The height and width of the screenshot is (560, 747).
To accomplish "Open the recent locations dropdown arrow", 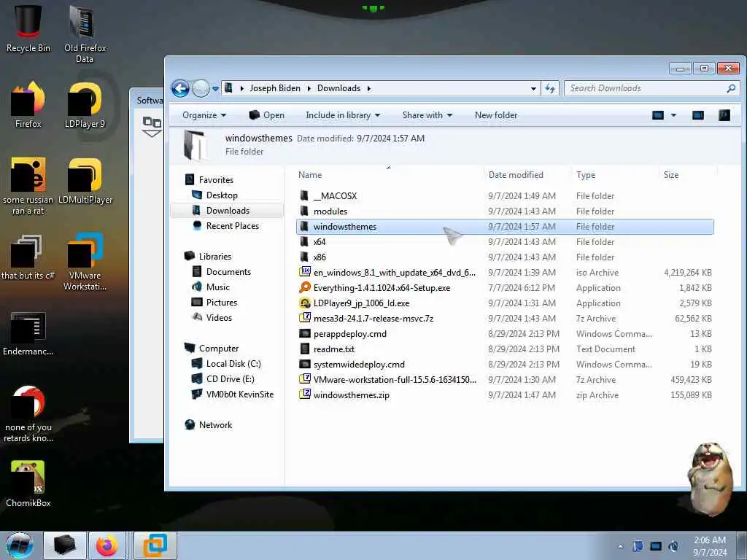I will (x=215, y=89).
